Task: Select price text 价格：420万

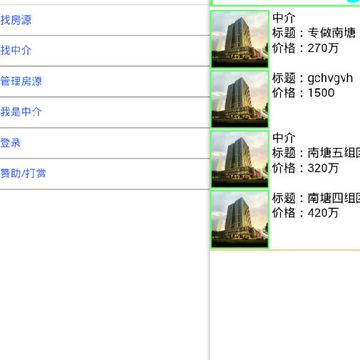Action: (x=305, y=213)
